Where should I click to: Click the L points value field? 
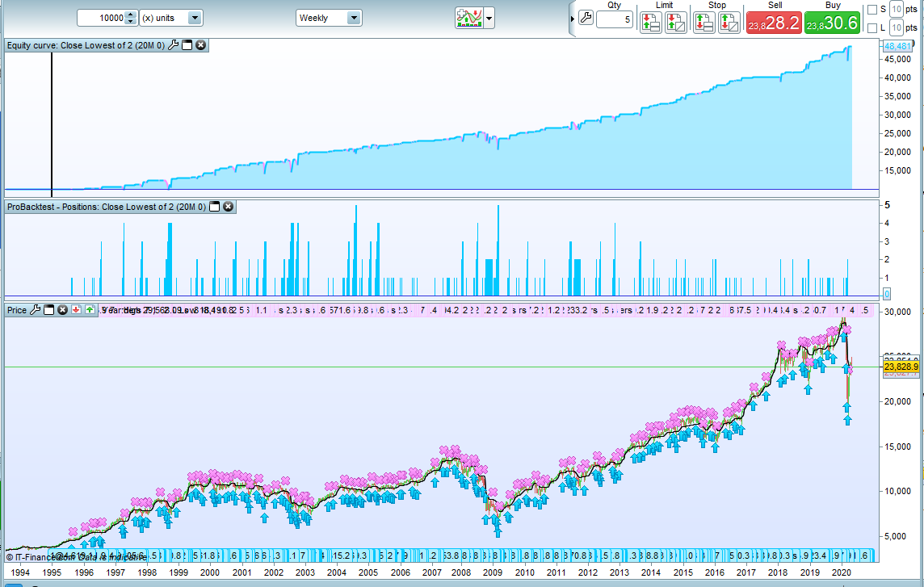click(x=897, y=27)
